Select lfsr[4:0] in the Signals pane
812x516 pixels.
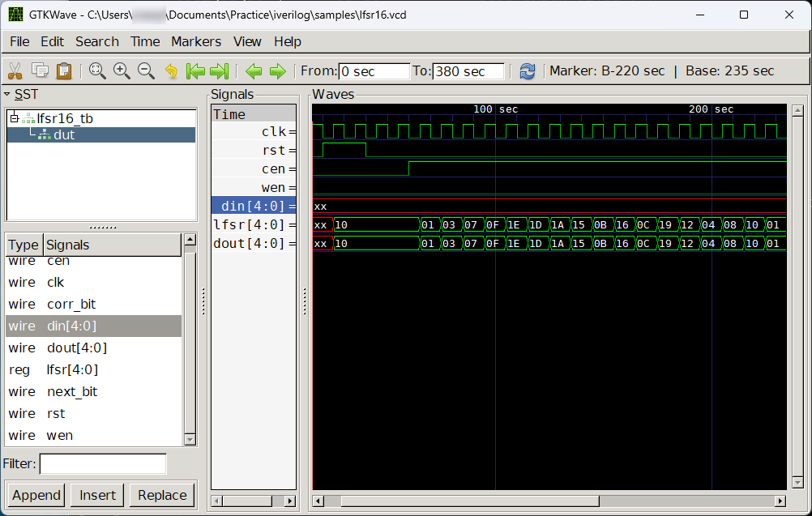click(x=254, y=224)
